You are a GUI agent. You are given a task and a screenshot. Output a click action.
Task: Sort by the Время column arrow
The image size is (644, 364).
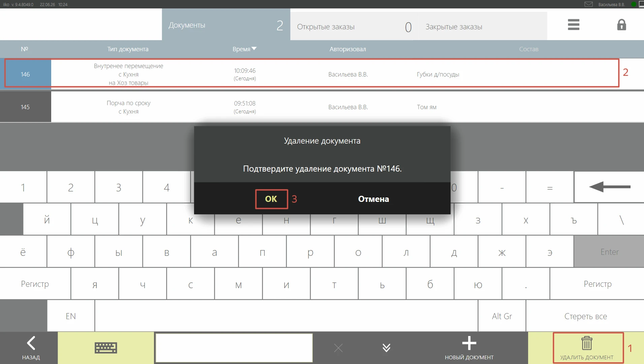point(254,49)
